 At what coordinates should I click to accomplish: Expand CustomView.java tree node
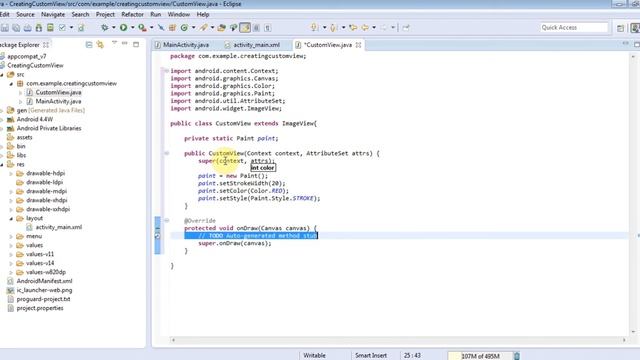(x=20, y=93)
